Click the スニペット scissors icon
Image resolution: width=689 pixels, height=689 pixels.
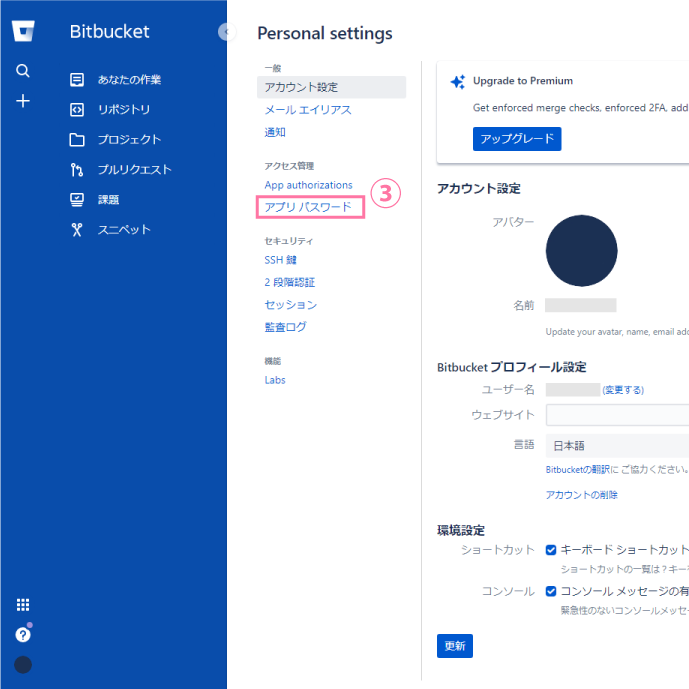(x=77, y=229)
